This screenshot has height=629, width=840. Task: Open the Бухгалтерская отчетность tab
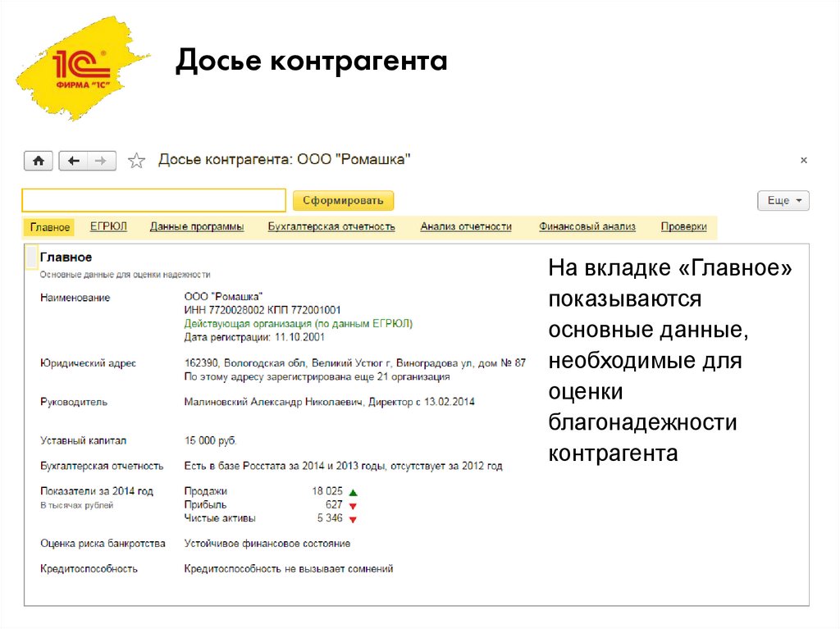(331, 226)
